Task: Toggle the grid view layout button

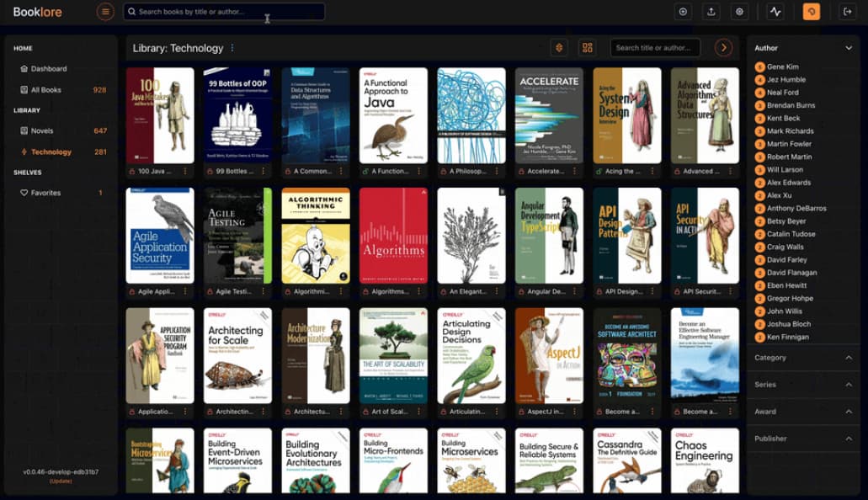Action: (x=587, y=48)
